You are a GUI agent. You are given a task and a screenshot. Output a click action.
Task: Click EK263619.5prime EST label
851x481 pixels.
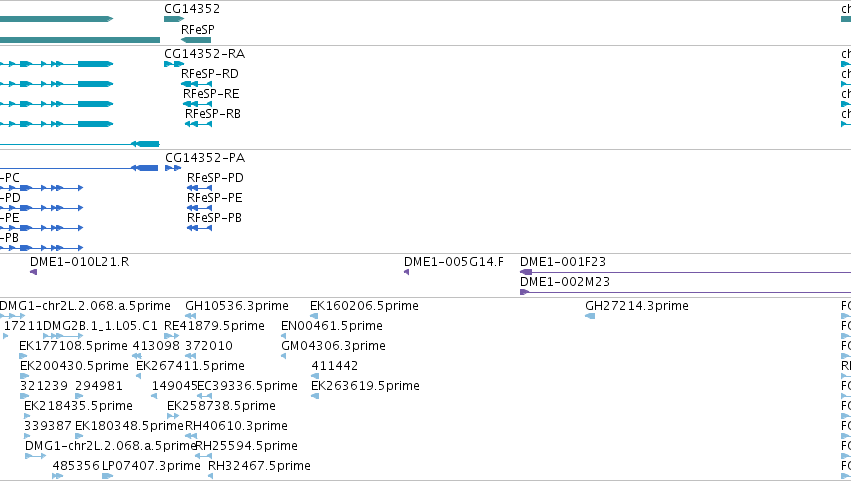pyautogui.click(x=365, y=387)
